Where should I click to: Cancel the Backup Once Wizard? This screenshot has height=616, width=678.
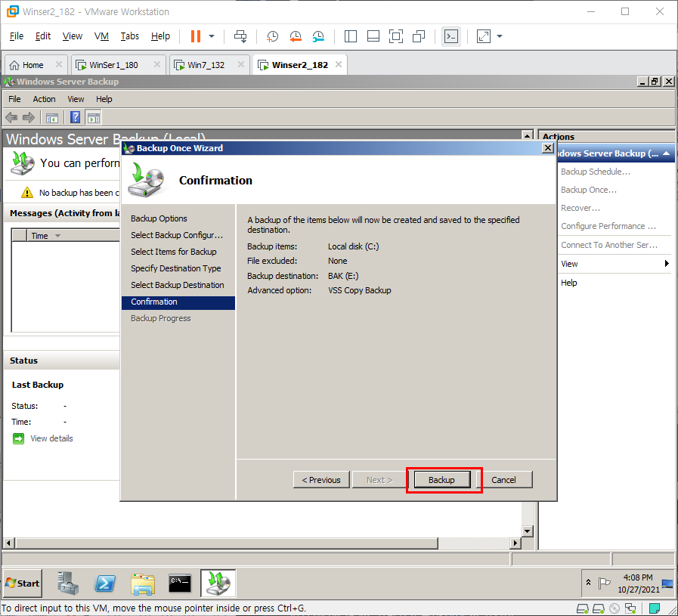pyautogui.click(x=503, y=480)
